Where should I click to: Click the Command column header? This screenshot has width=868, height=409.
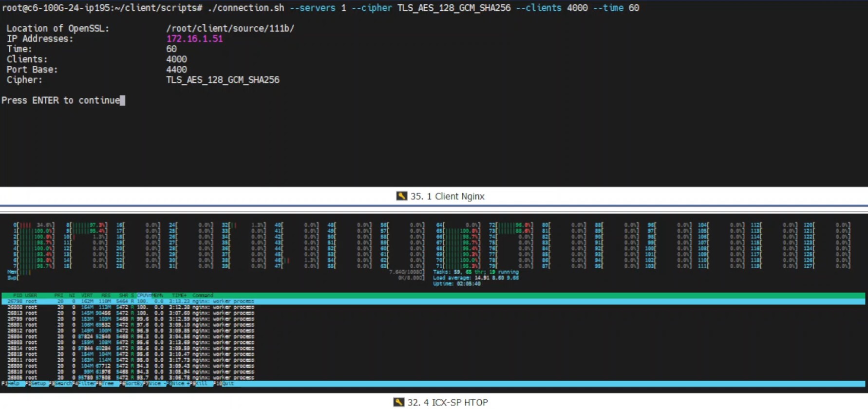pyautogui.click(x=203, y=296)
